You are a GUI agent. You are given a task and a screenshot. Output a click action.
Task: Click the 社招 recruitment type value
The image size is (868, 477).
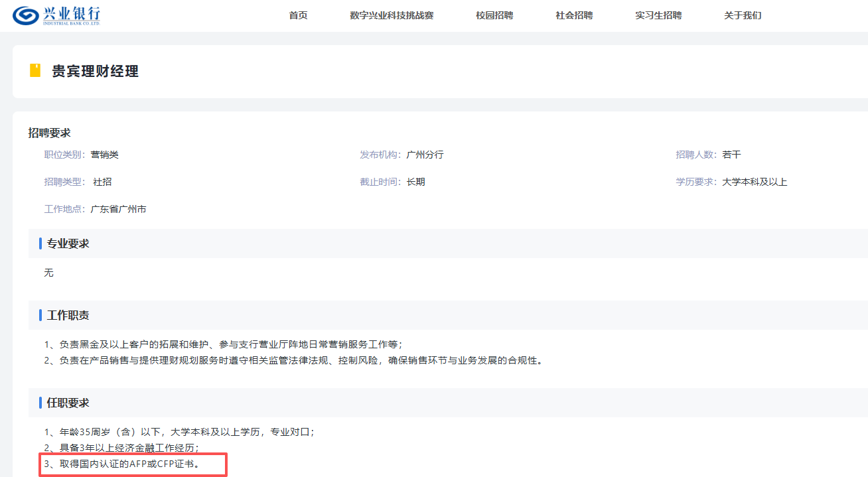pyautogui.click(x=102, y=182)
